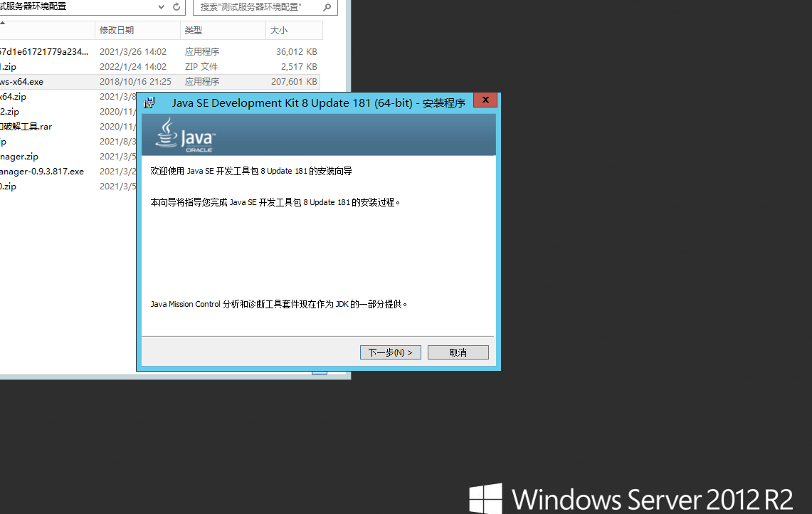Viewport: 812px width, 514px height.
Task: Click the Oracle Java logo in the banner
Action: (184, 135)
